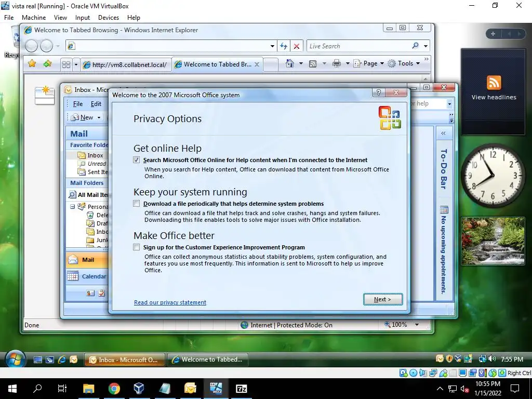Select Inbox - Microsoft Outlook taskbar button
This screenshot has height=399, width=532.
tap(125, 360)
